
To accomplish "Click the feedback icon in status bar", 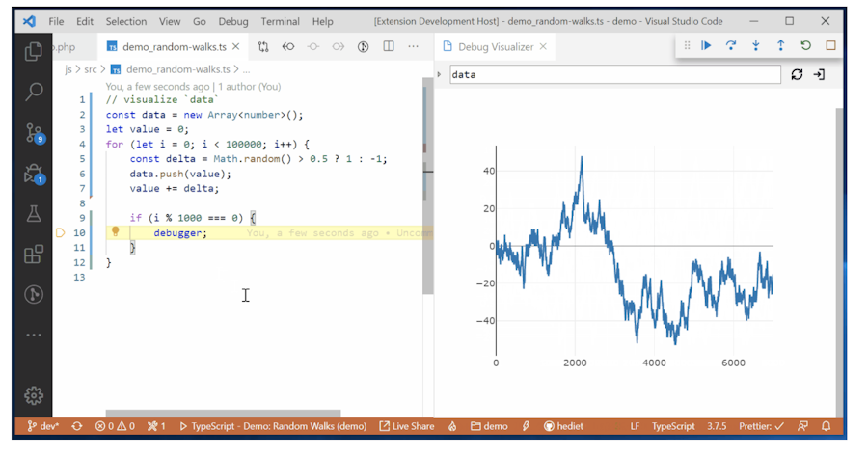I will [x=802, y=426].
